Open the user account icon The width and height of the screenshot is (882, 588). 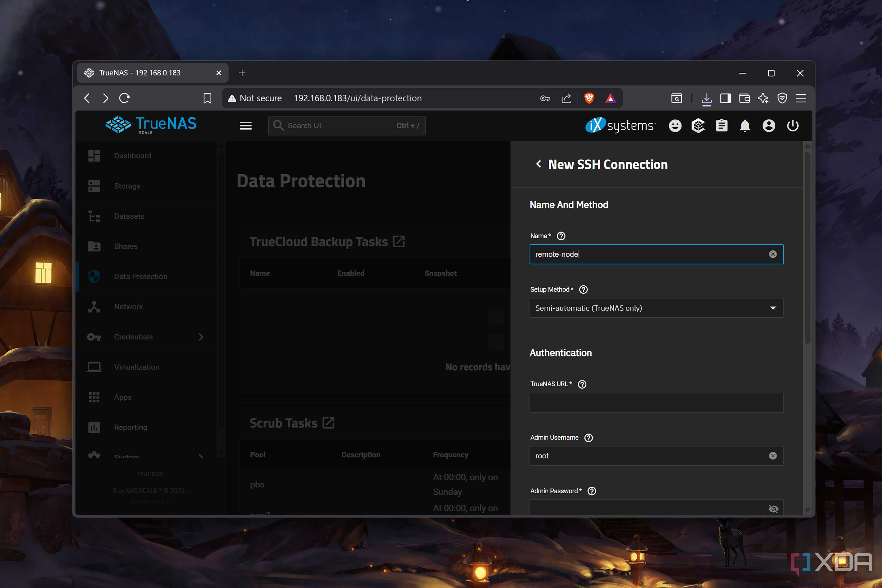[x=769, y=126]
